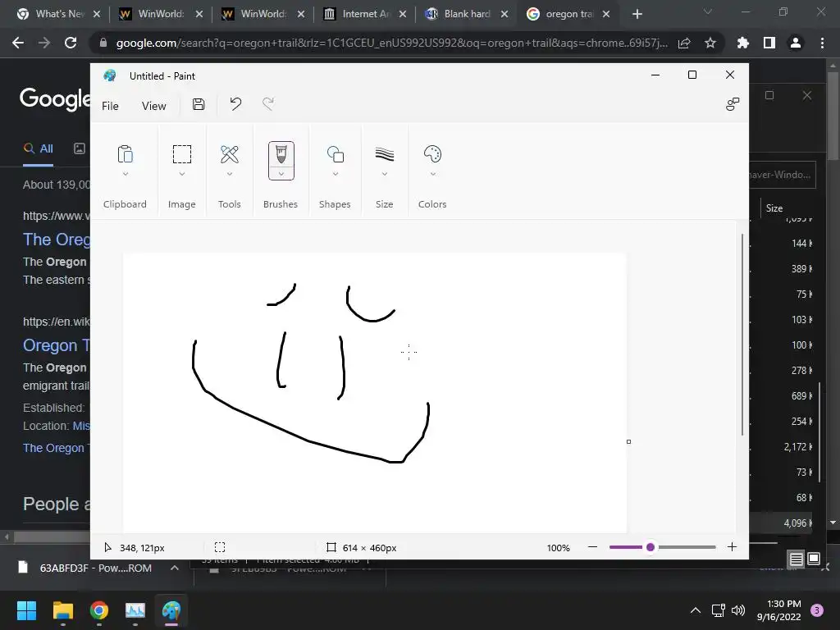The width and height of the screenshot is (840, 630).
Task: Open a new Chrome tab
Action: pyautogui.click(x=637, y=14)
